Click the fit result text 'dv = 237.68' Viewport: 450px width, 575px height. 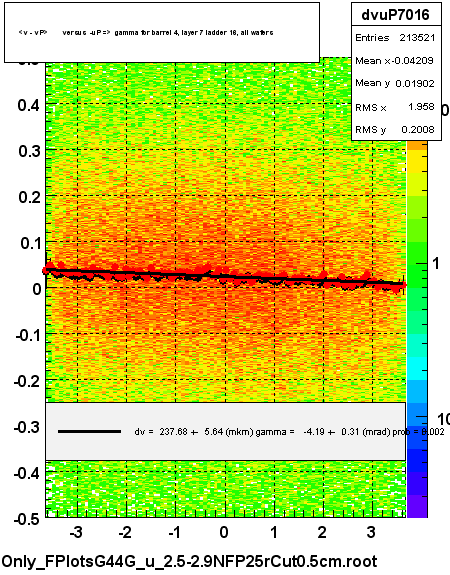pos(161,432)
